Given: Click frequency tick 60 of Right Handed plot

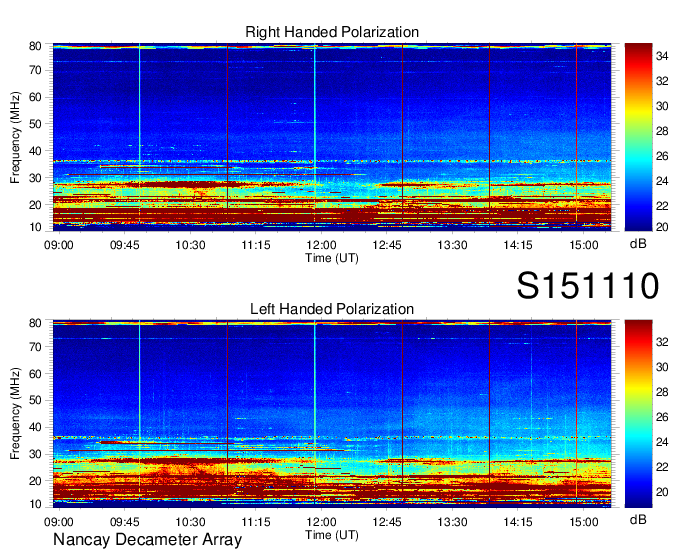Looking at the screenshot, I should point(35,97).
